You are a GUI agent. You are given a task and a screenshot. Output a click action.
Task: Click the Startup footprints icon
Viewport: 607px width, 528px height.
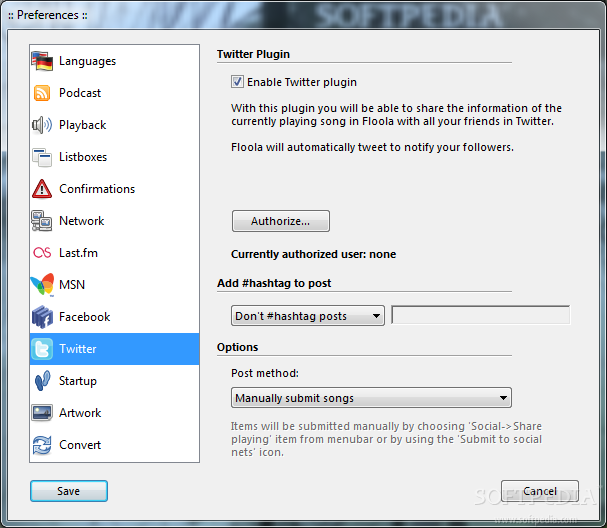[42, 381]
